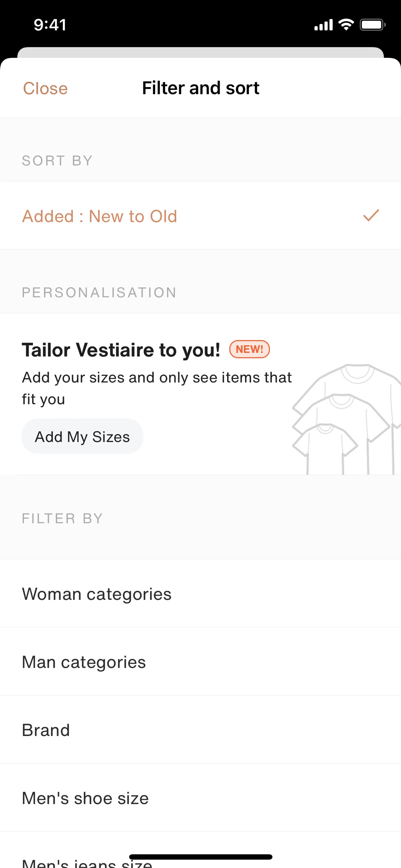
Task: Open the Brand filter list
Action: click(46, 730)
